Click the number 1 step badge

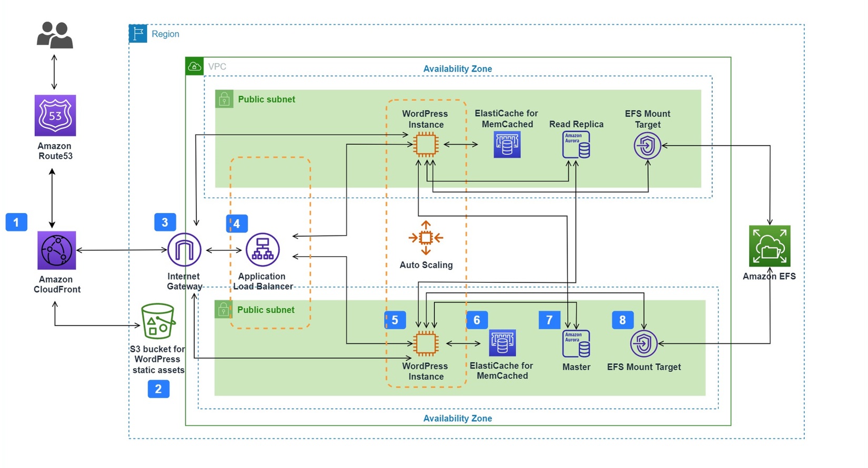point(16,222)
